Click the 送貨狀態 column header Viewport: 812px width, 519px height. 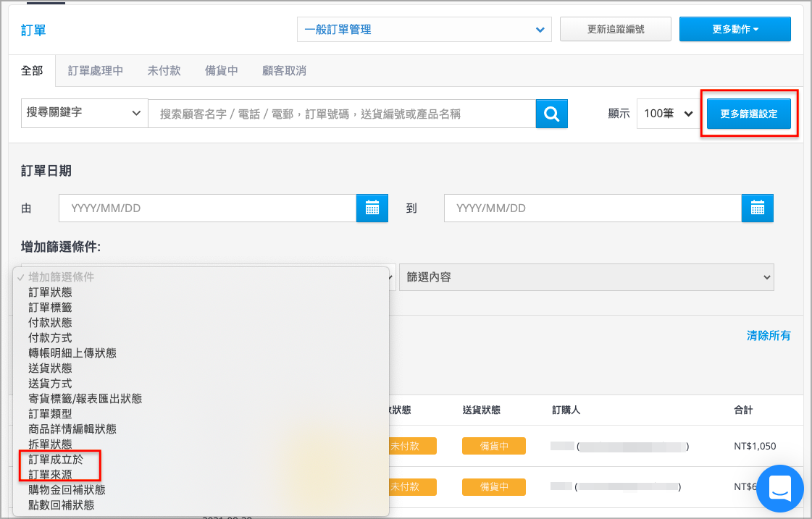point(481,410)
